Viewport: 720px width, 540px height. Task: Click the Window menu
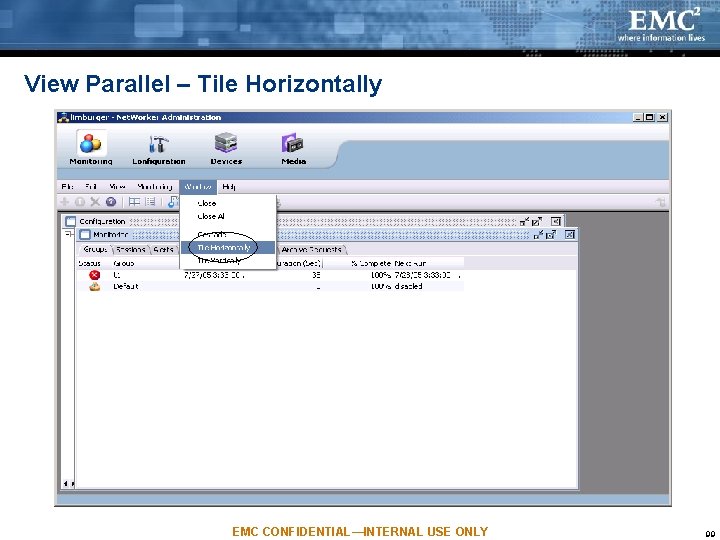(x=198, y=186)
